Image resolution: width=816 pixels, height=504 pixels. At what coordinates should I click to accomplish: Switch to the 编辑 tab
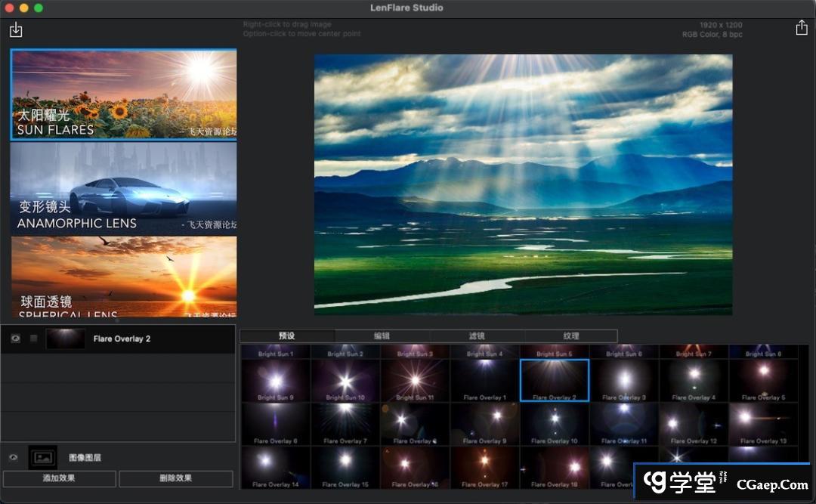tap(382, 336)
